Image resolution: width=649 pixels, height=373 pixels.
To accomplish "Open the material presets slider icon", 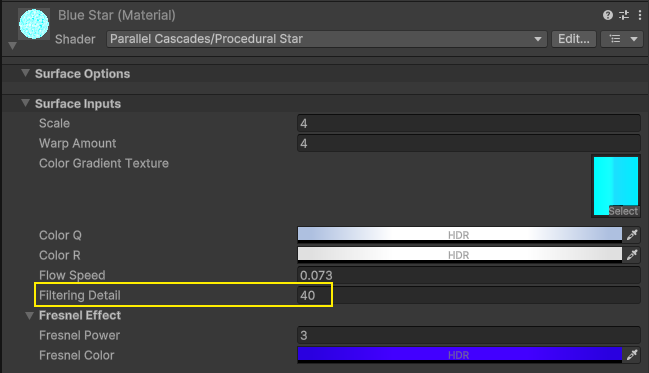I will tap(624, 15).
